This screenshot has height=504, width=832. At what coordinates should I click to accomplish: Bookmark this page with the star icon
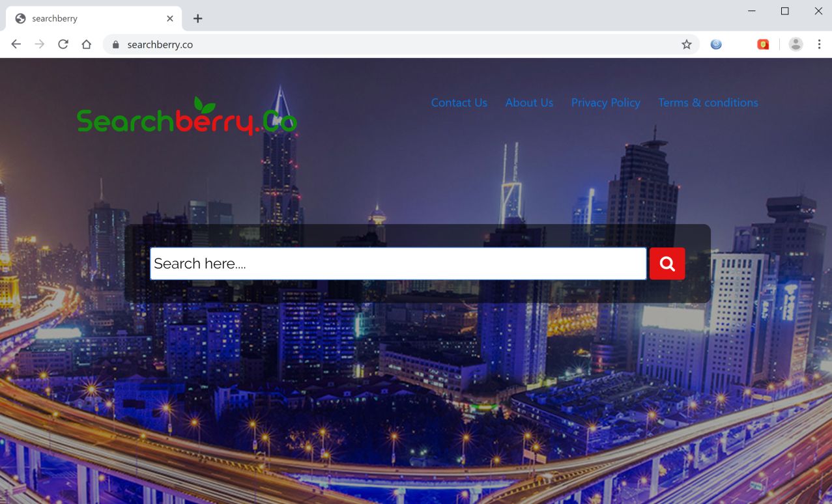[687, 44]
